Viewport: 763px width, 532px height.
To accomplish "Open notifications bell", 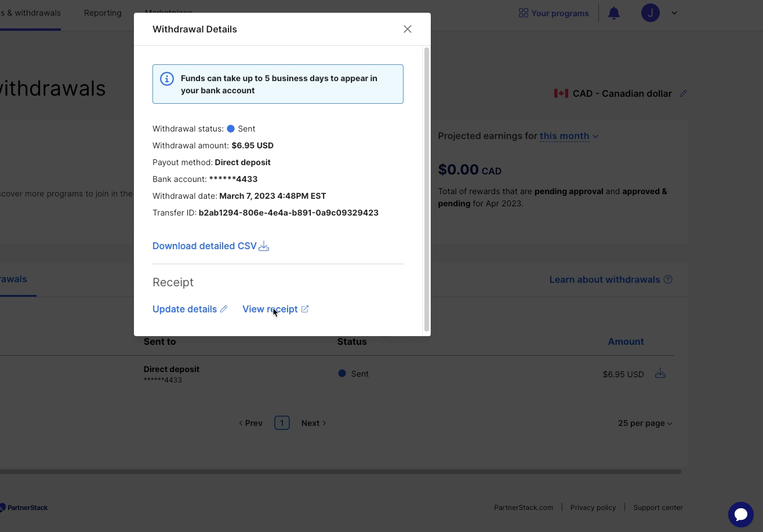I will click(614, 13).
